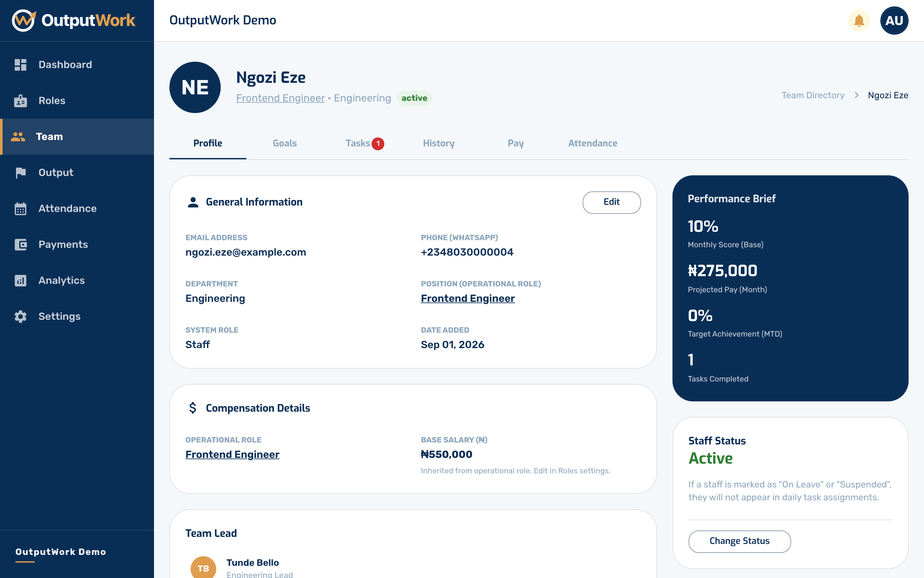
Task: Click the breadcrumb chevron after Team Directory
Action: 856,95
